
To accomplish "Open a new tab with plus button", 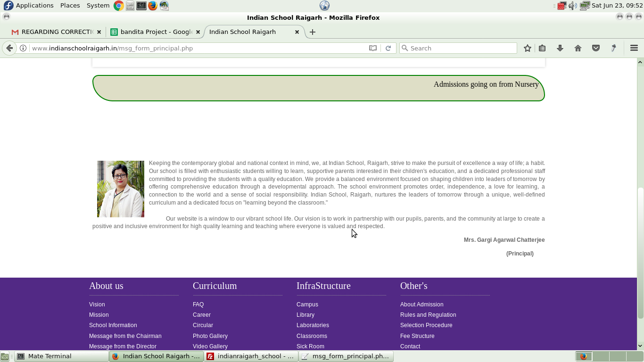I will [312, 32].
